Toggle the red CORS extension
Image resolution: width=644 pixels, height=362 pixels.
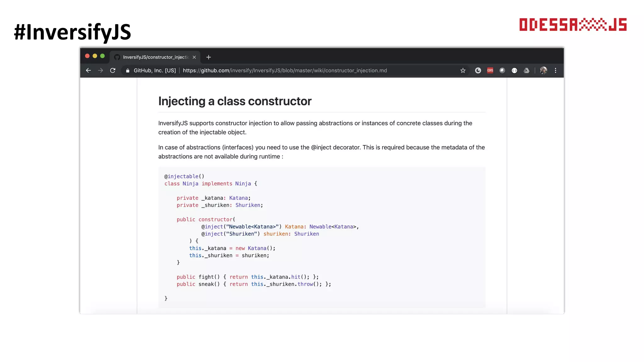(490, 70)
